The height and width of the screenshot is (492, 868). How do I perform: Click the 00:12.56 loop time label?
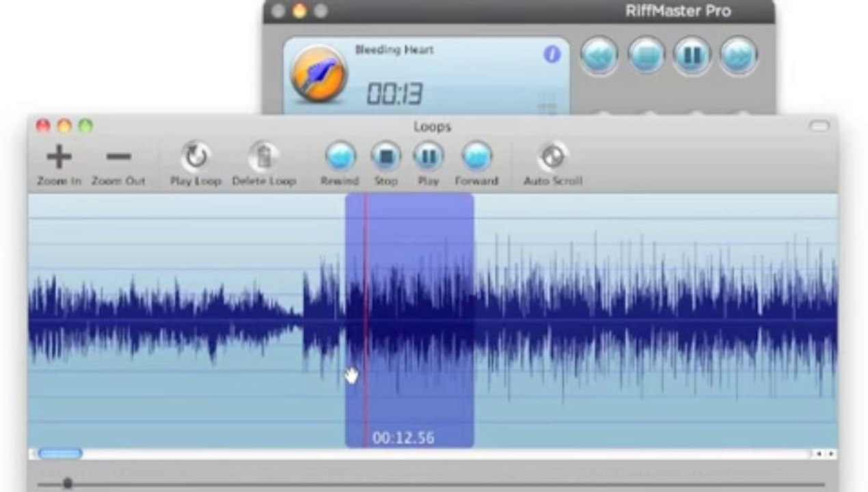point(403,437)
